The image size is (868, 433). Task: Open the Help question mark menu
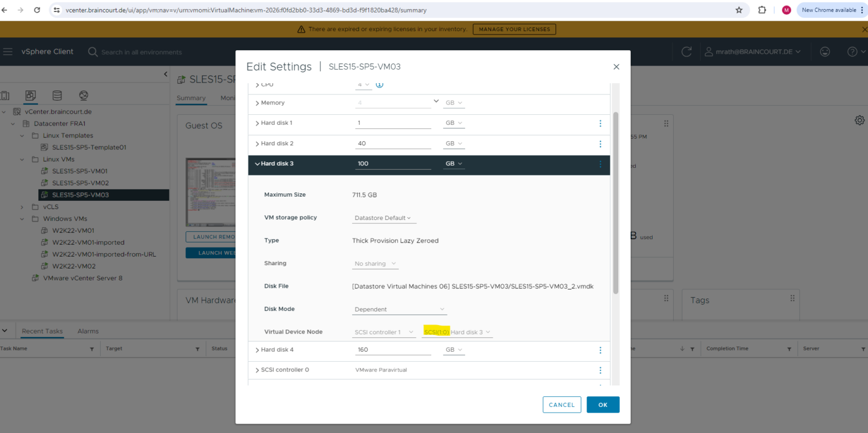(851, 51)
